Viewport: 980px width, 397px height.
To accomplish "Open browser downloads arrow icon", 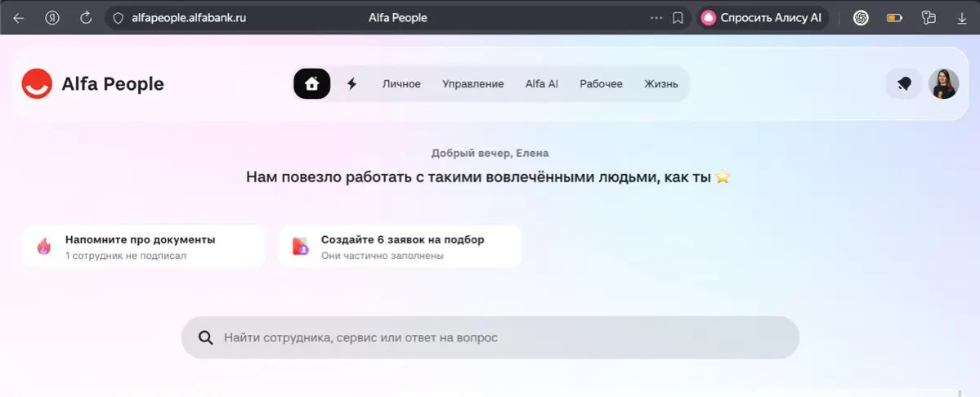I will (x=962, y=19).
